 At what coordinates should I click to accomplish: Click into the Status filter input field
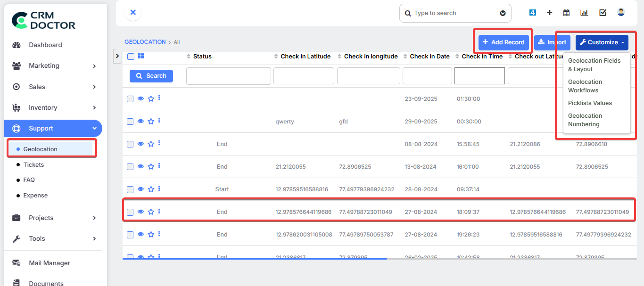(x=228, y=75)
